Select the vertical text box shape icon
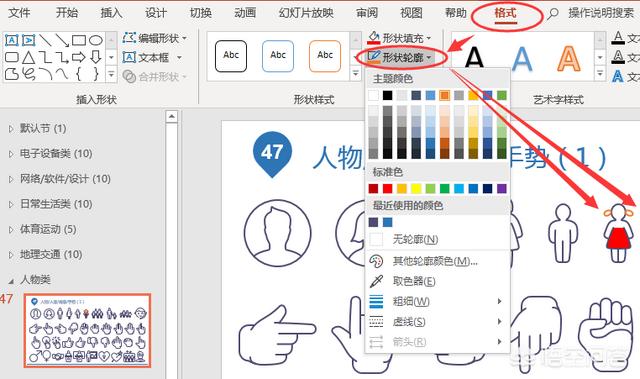 tap(29, 40)
